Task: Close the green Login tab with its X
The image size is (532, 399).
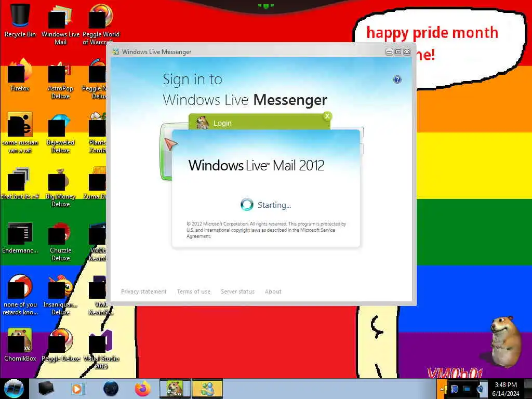Action: [x=327, y=116]
